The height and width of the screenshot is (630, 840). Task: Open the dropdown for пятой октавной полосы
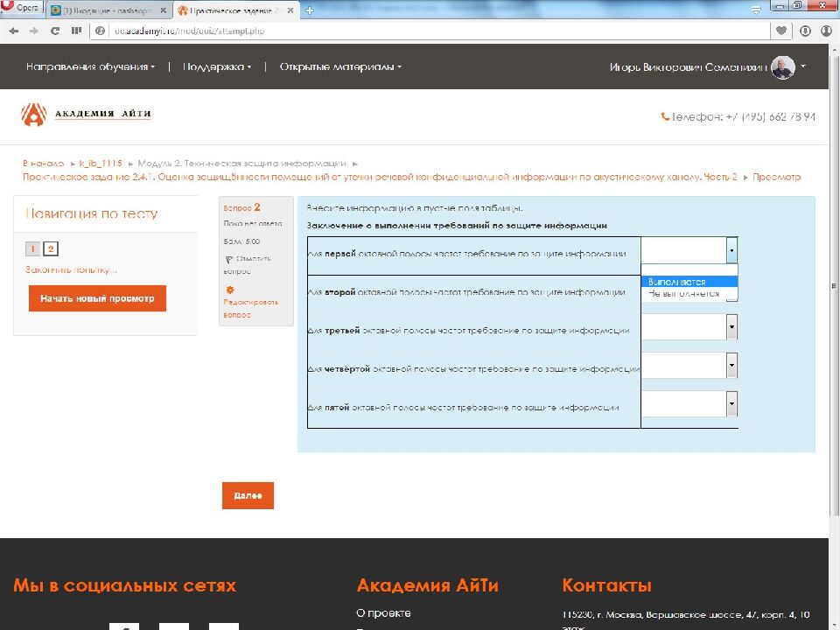coord(731,403)
